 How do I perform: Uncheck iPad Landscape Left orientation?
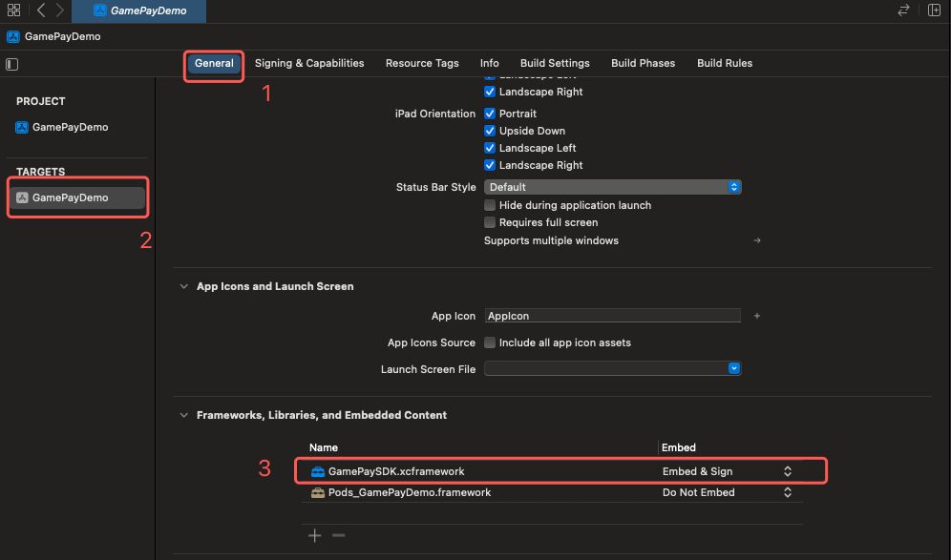coord(490,148)
